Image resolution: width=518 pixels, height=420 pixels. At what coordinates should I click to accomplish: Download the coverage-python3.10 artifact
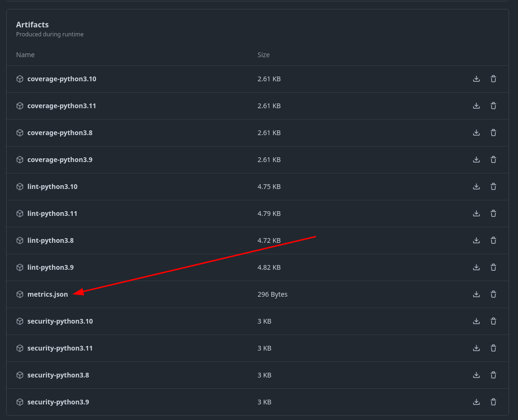(476, 79)
